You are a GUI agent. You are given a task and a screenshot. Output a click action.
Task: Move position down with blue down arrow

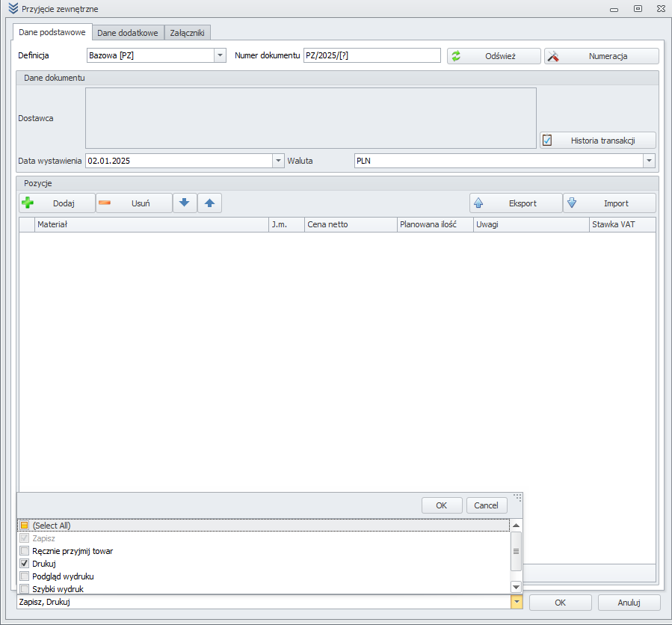coord(185,203)
